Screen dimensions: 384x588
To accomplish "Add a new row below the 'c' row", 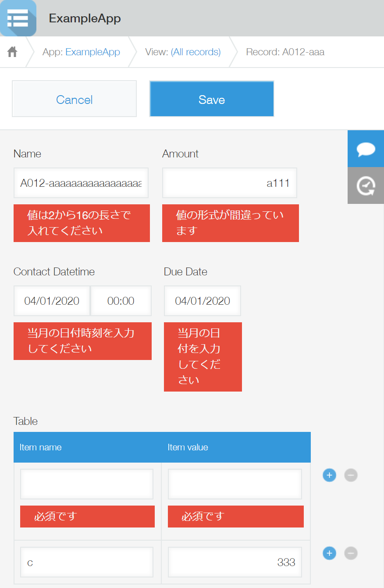I will pyautogui.click(x=329, y=553).
